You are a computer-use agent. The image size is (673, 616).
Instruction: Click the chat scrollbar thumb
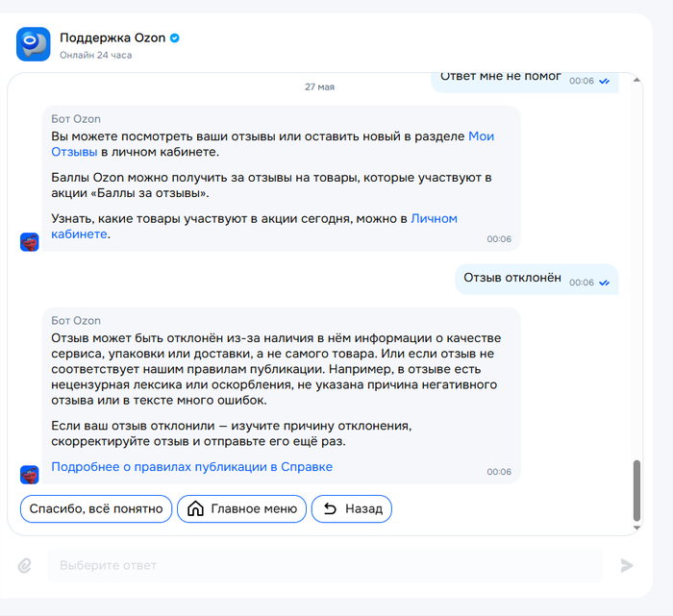pyautogui.click(x=636, y=490)
